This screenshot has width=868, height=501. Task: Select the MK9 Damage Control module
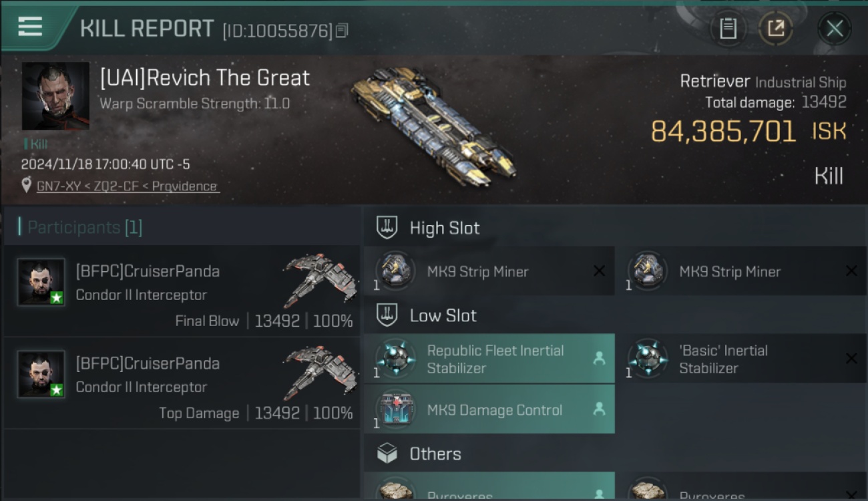(x=489, y=409)
